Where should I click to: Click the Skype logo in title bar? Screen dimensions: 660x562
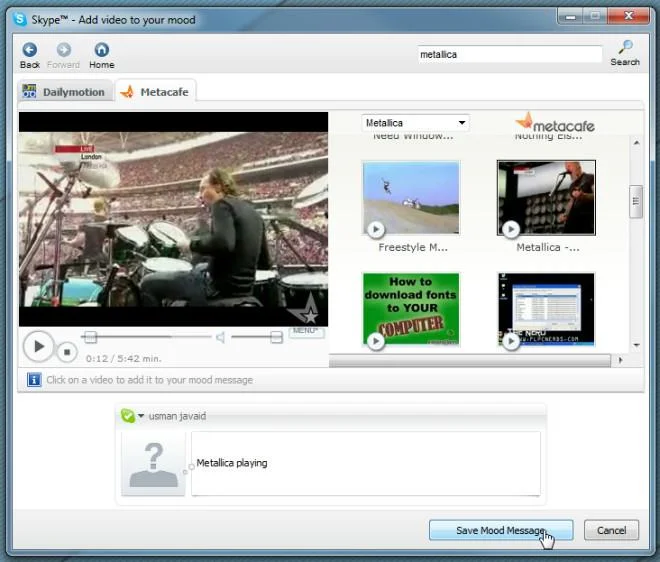tap(20, 19)
